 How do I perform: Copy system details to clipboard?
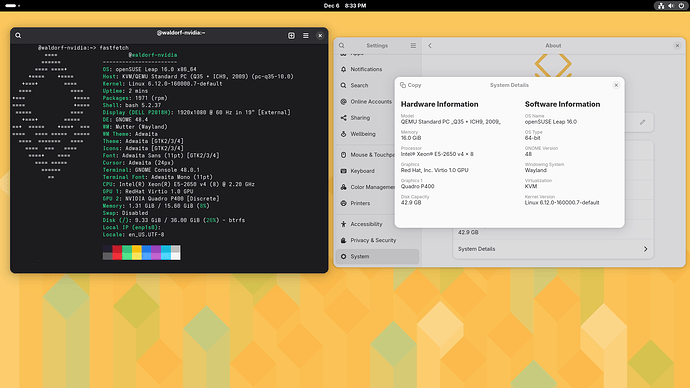click(411, 85)
